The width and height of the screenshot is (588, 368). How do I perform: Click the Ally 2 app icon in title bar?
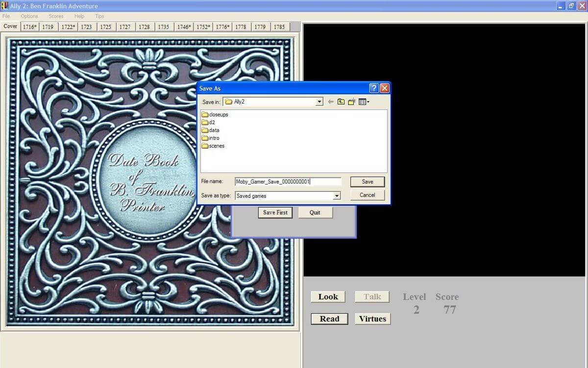pos(5,6)
